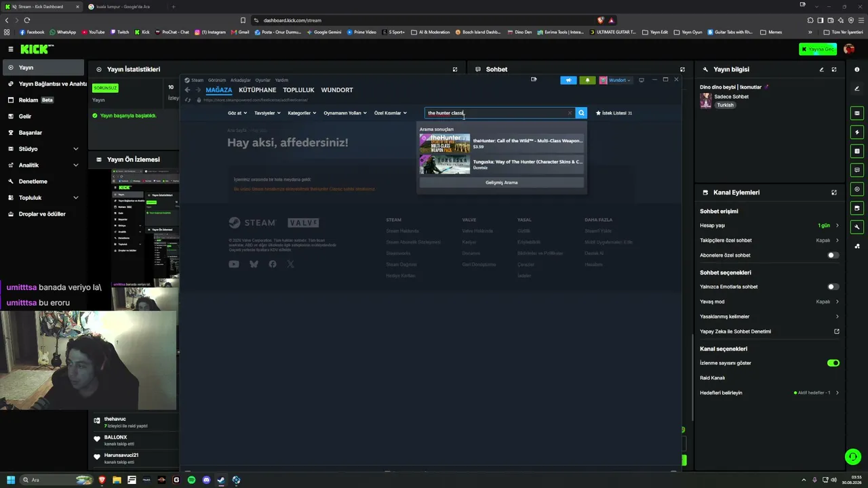Open Yapay Zeka ile Sohbet Denetimi

click(770, 331)
